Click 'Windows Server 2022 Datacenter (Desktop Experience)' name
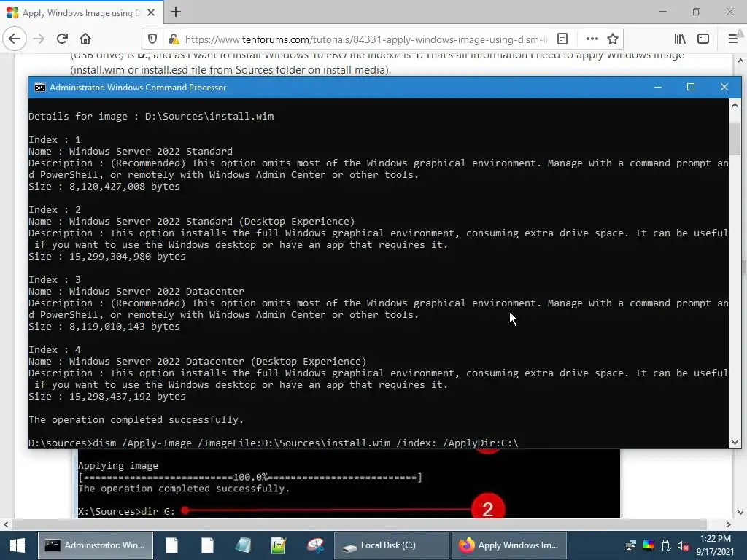 pos(217,362)
